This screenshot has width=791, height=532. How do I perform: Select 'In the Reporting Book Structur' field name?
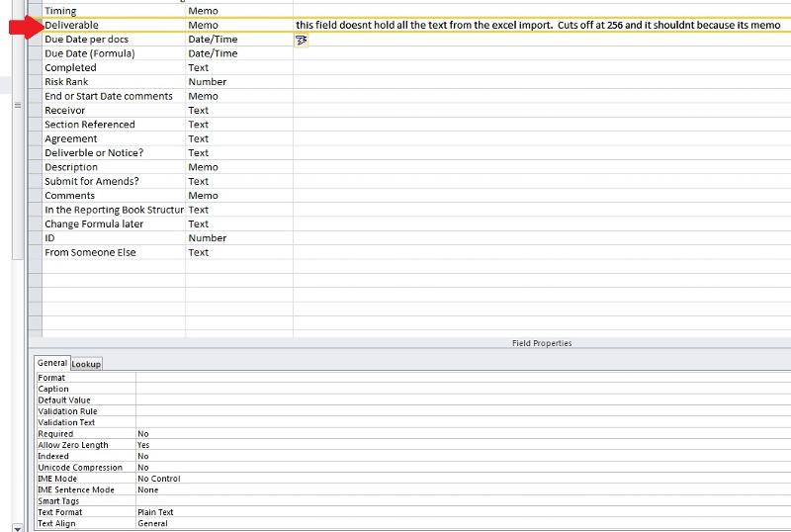pyautogui.click(x=114, y=210)
